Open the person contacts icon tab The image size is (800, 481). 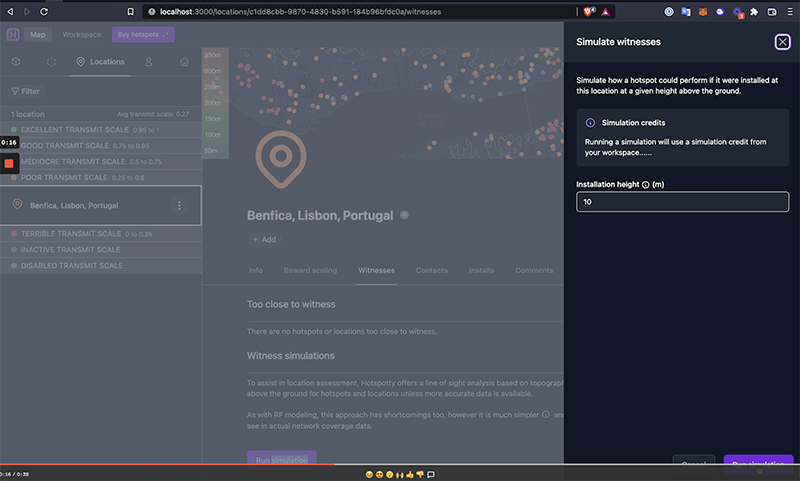[x=149, y=62]
